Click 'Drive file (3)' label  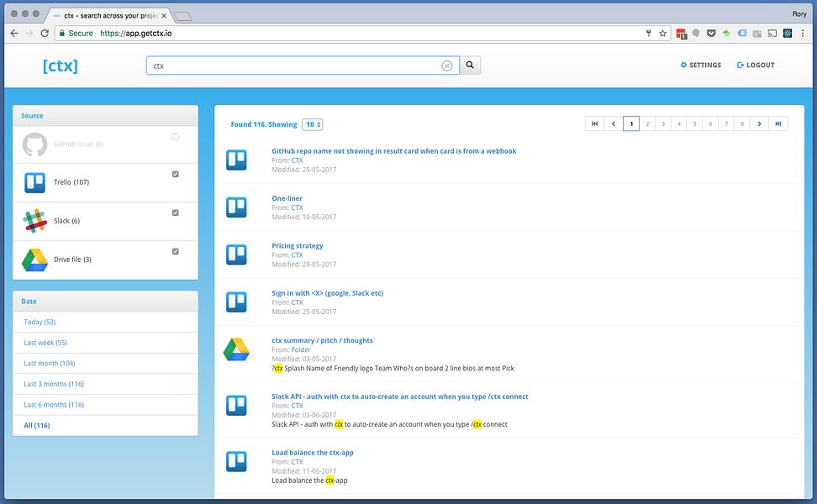[72, 260]
